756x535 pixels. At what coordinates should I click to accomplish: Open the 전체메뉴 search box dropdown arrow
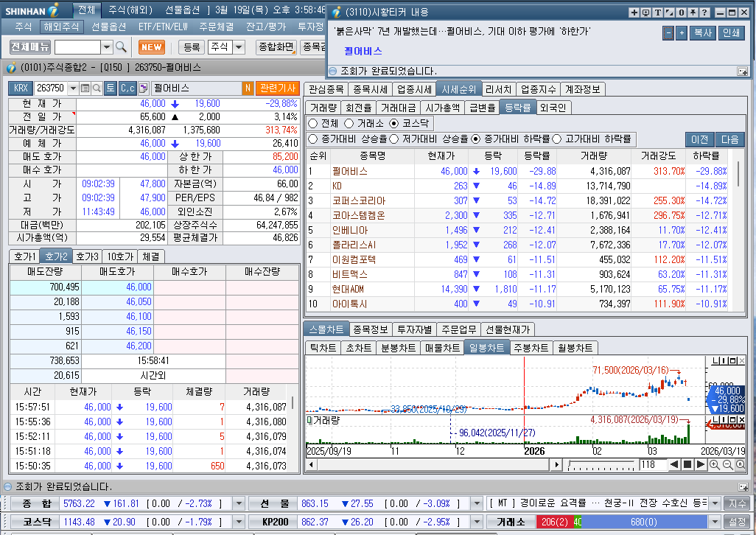point(107,47)
